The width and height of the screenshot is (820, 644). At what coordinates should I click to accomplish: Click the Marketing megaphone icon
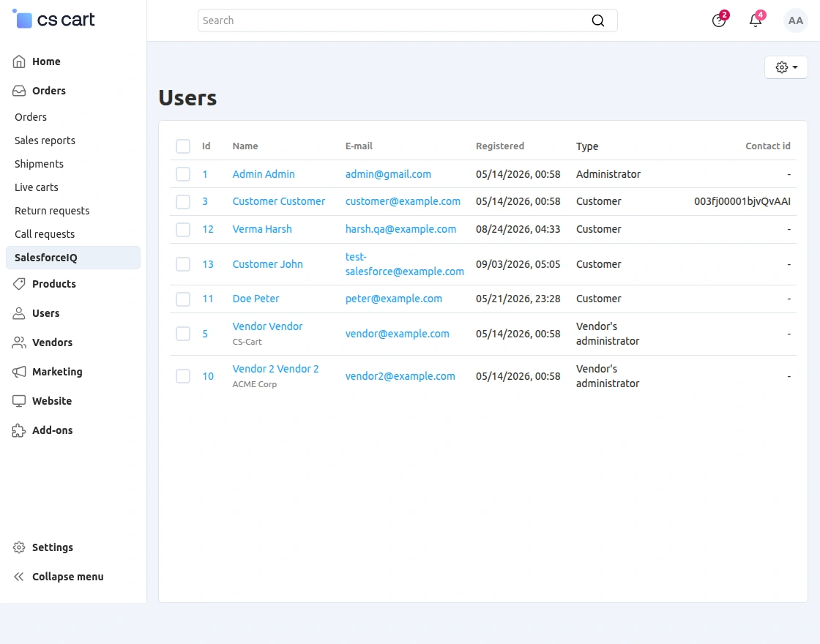[19, 372]
